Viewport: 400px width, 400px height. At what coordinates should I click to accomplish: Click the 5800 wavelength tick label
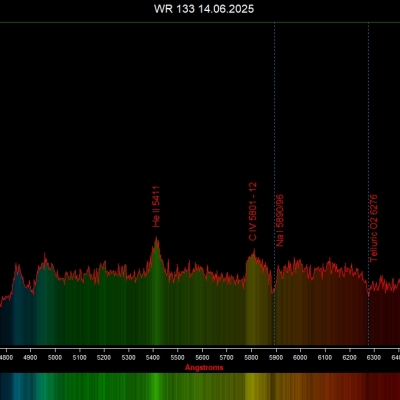point(251,358)
